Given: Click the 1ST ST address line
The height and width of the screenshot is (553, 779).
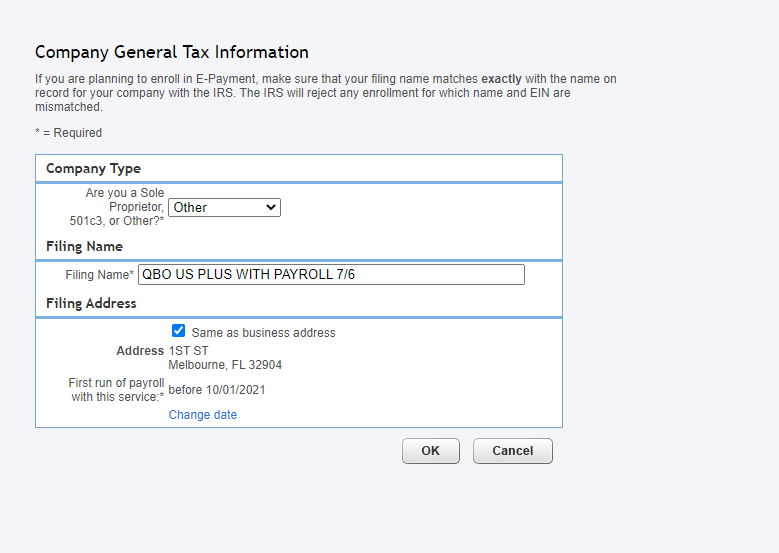Looking at the screenshot, I should [189, 351].
